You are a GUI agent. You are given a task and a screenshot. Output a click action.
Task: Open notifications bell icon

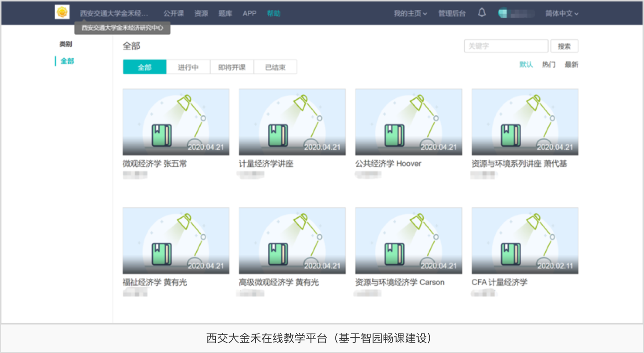(482, 13)
